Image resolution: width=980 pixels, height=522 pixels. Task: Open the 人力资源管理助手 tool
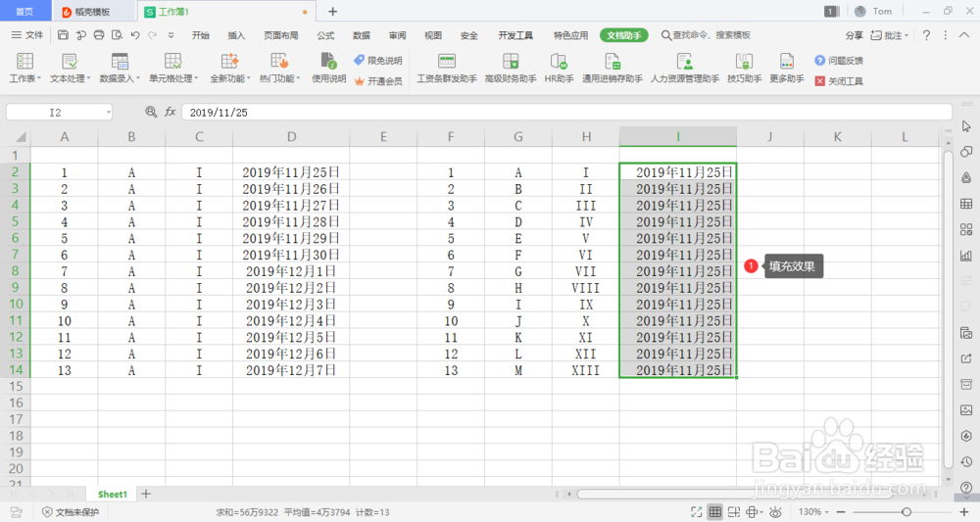pos(685,68)
